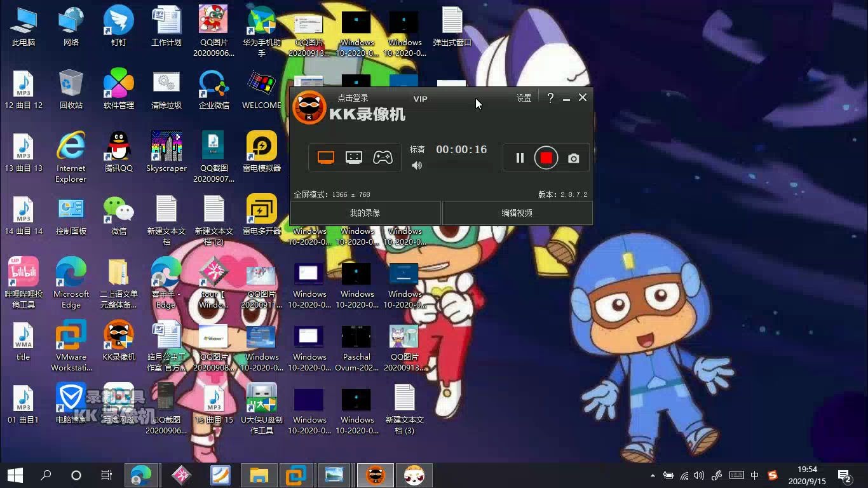Toggle the 中 input method indicator

[755, 475]
